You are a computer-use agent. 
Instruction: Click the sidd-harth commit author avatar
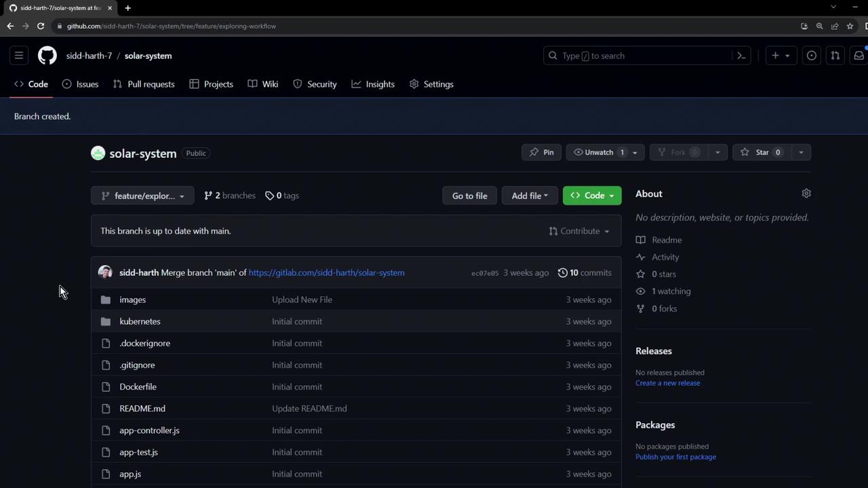point(105,272)
